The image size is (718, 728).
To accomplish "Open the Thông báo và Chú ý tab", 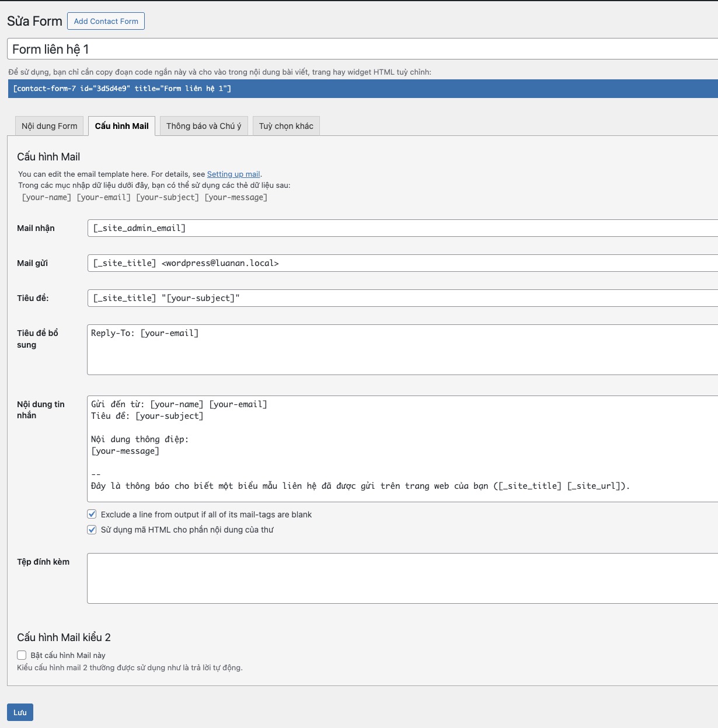I will 204,125.
